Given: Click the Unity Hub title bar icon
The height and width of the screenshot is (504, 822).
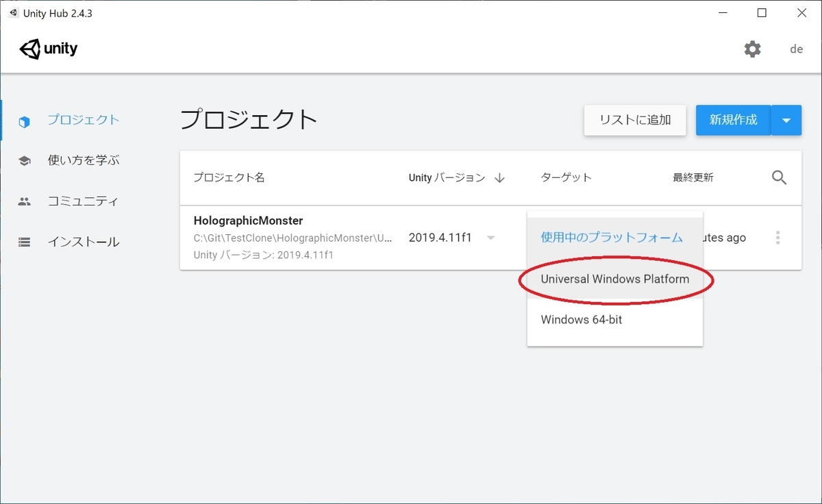Looking at the screenshot, I should (x=14, y=13).
